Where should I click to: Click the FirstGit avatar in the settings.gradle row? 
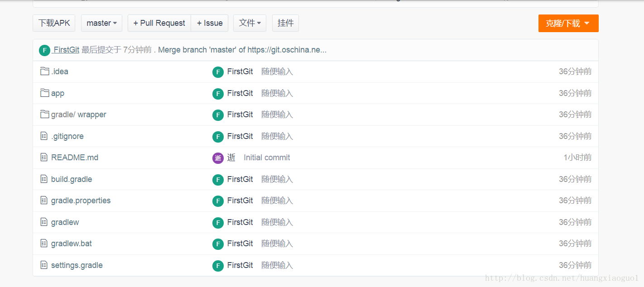(218, 266)
